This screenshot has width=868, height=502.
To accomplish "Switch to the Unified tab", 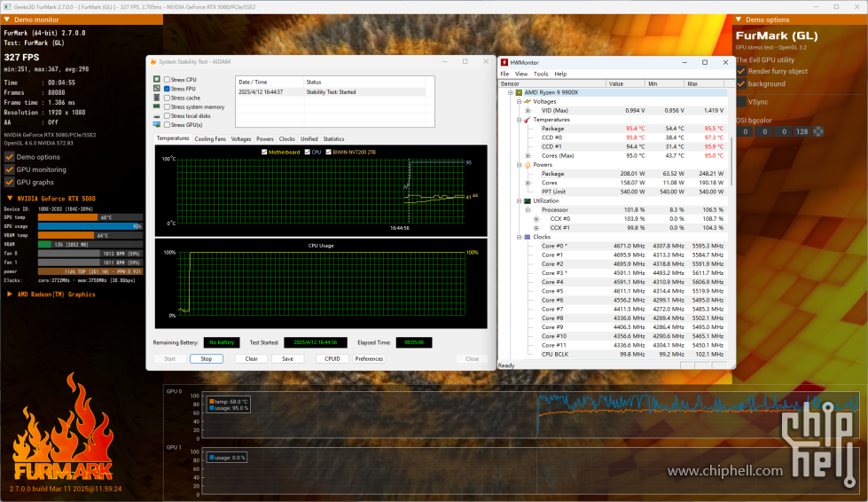I will pos(309,139).
